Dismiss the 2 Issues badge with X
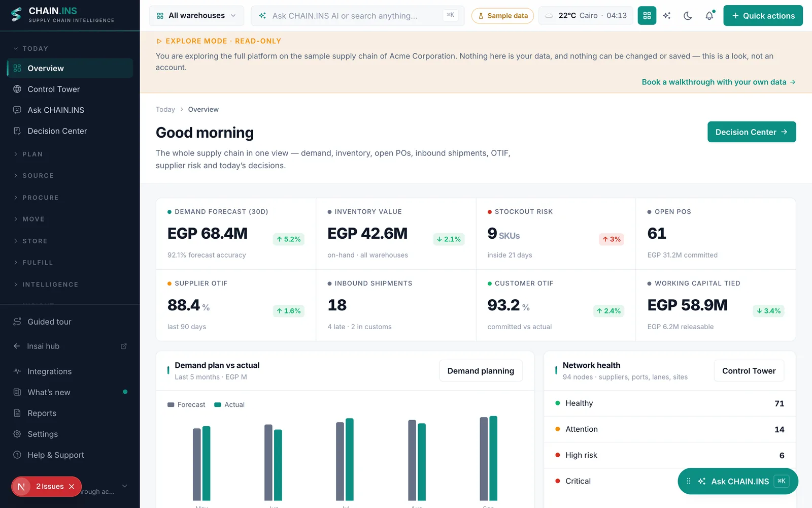This screenshot has width=812, height=508. [72, 487]
